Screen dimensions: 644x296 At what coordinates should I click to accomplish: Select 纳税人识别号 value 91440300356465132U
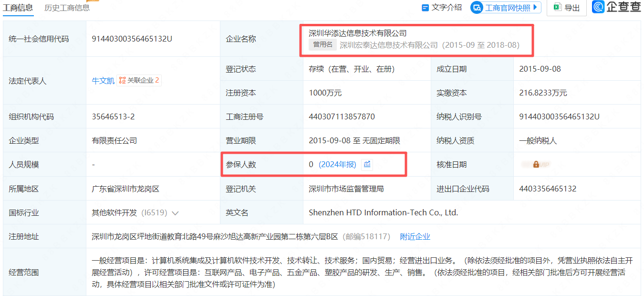(x=560, y=116)
